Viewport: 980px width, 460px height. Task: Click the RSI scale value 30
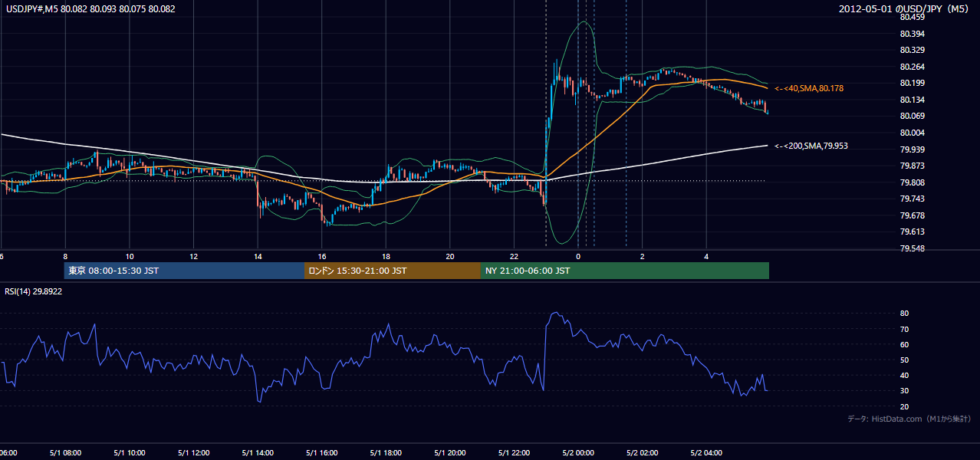904,391
